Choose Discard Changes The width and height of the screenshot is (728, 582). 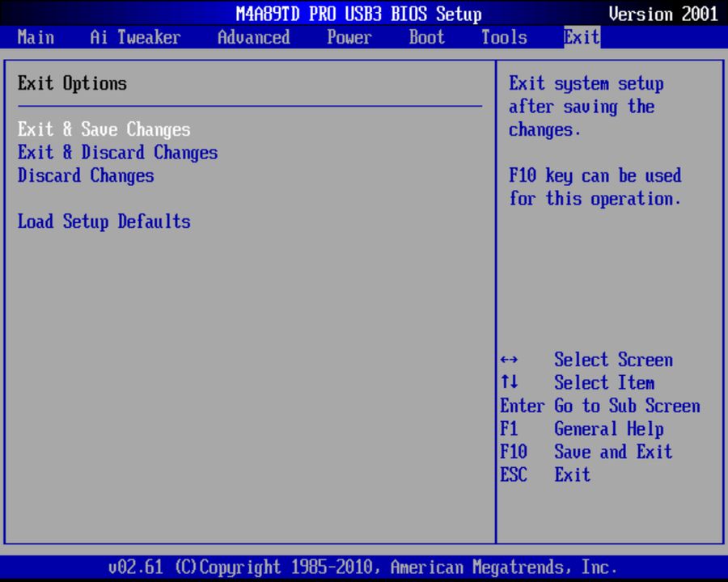pos(86,175)
